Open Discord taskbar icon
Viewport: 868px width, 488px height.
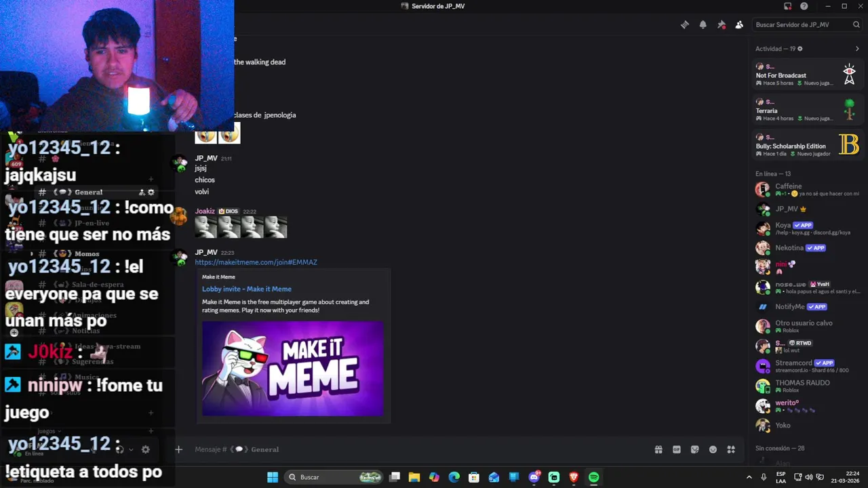click(534, 477)
